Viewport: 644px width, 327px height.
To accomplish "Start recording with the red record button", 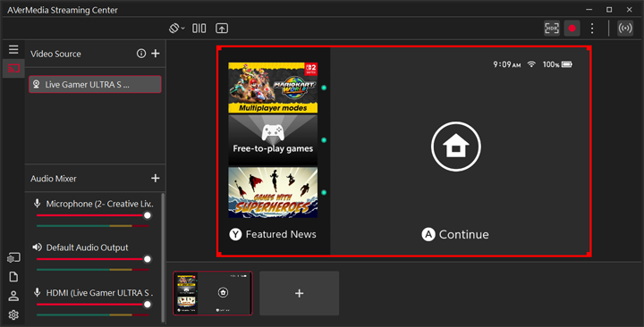I will tap(572, 29).
